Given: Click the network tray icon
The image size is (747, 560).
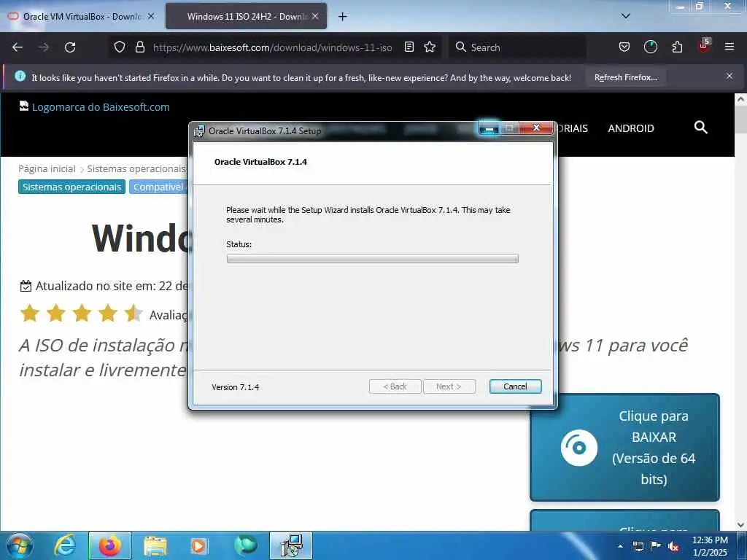Looking at the screenshot, I should click(x=638, y=546).
